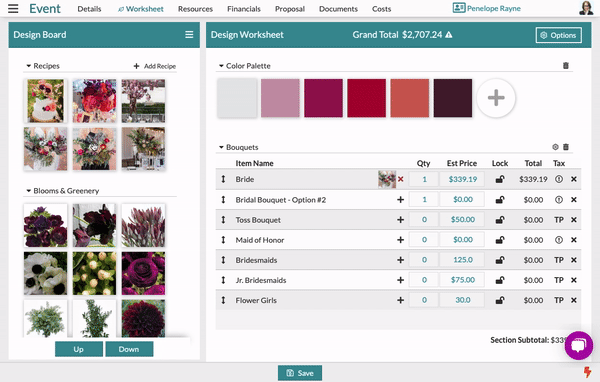This screenshot has height=382, width=600.
Task: Open client Penelope Rayne link
Action: 487,8
